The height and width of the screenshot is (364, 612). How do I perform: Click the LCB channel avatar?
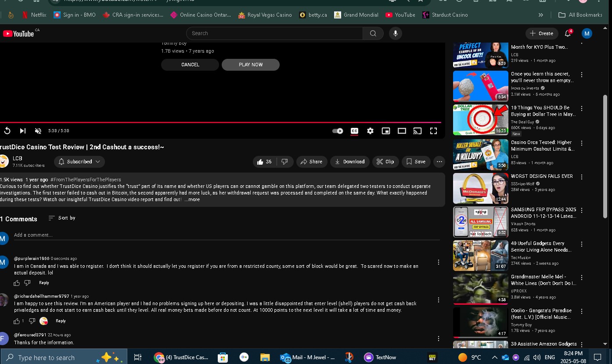point(3,161)
